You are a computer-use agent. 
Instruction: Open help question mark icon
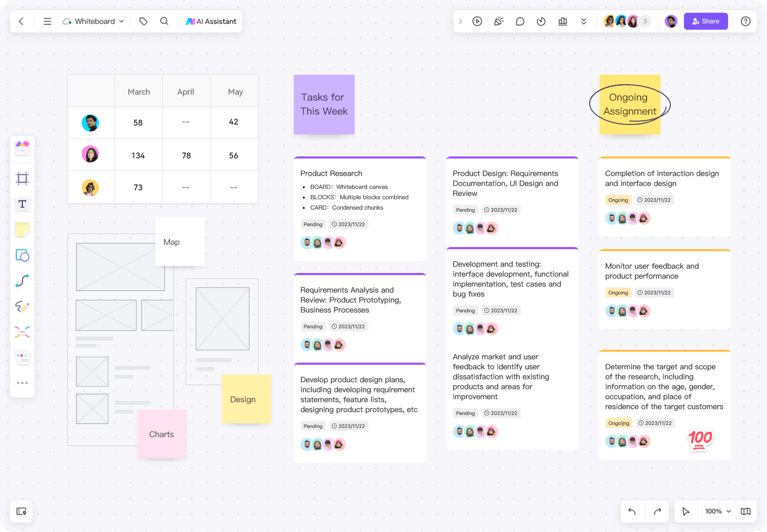(x=746, y=21)
